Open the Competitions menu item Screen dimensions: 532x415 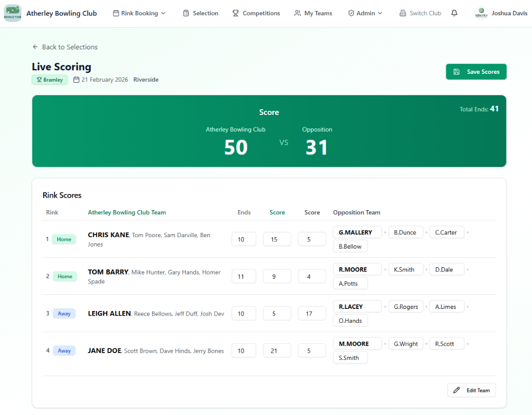256,13
